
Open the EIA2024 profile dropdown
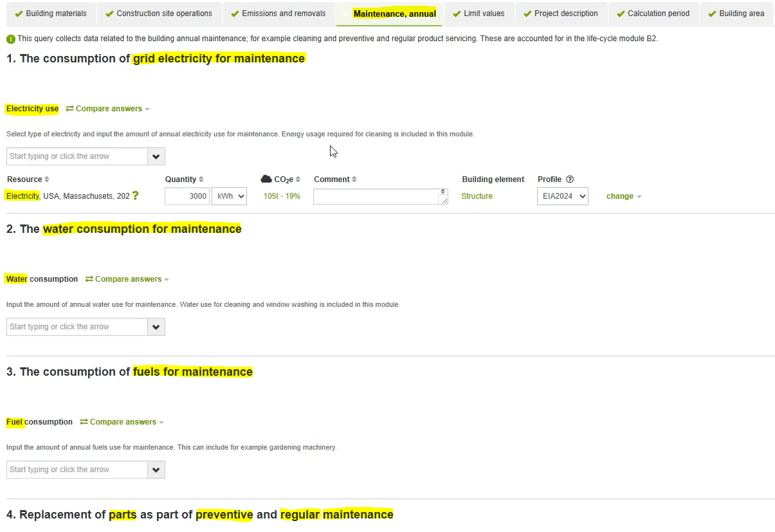562,196
